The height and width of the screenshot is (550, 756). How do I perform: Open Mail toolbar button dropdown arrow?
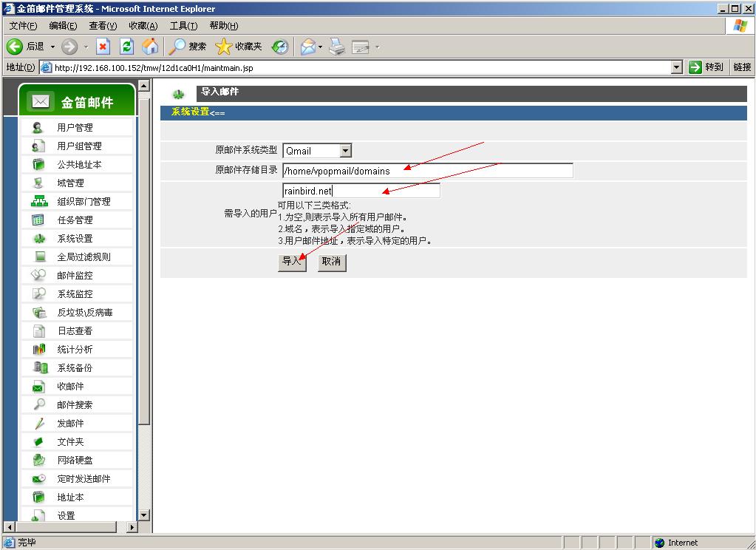coord(320,47)
